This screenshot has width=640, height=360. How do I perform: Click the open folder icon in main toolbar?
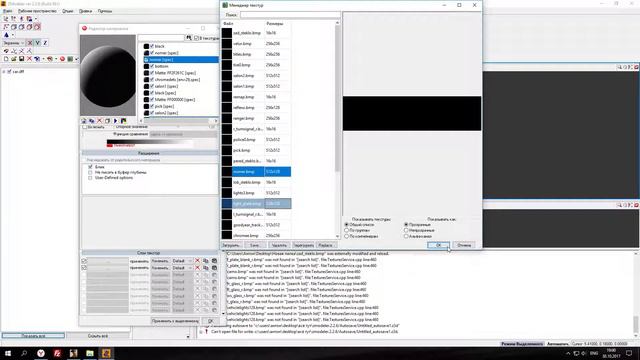[x=14, y=58]
